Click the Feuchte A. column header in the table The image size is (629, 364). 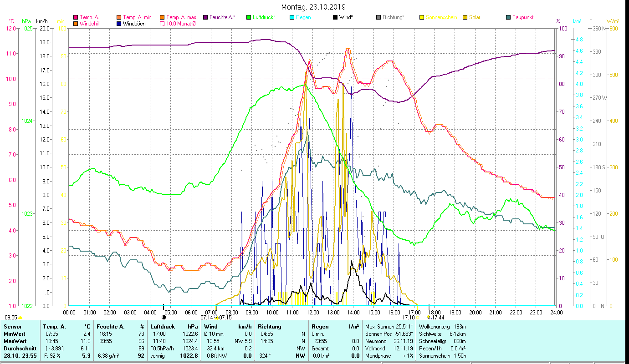click(110, 327)
